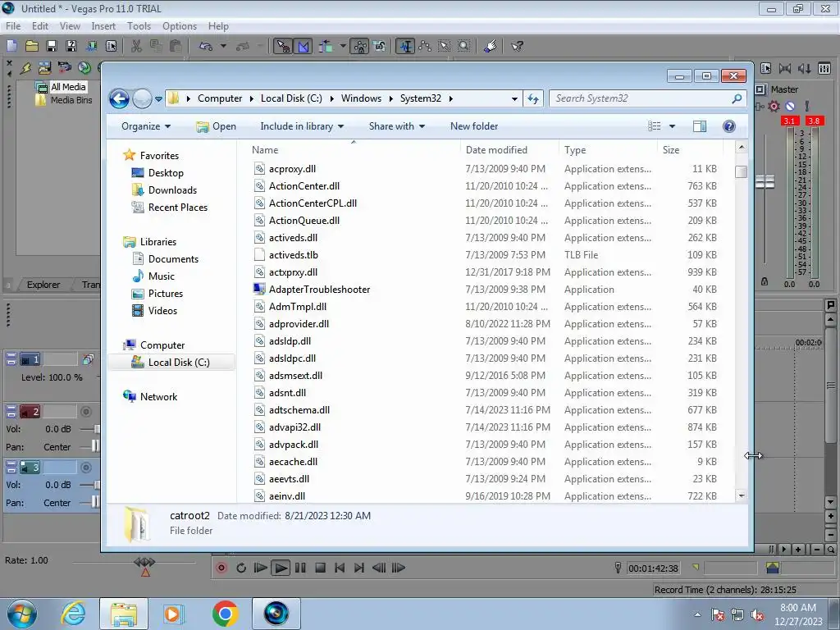840x630 pixels.
Task: Switch to the Explorer tab in Vegas
Action: tap(43, 285)
